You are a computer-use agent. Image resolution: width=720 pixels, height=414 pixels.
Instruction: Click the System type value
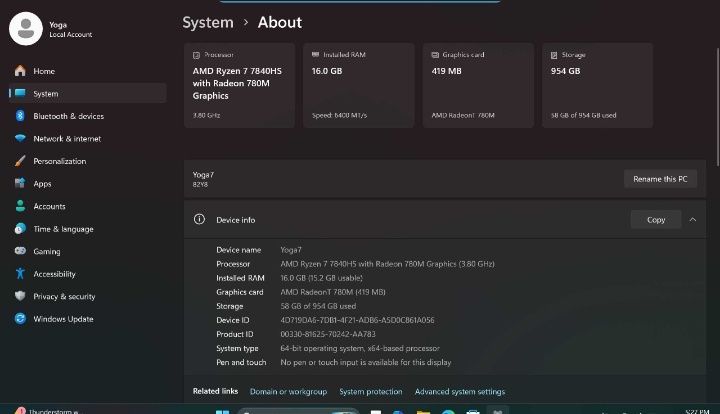(360, 348)
